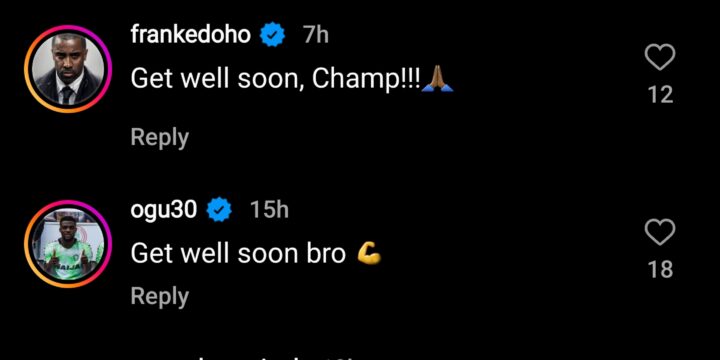Reply to frankedoho's comment
This screenshot has width=720, height=360.
159,138
